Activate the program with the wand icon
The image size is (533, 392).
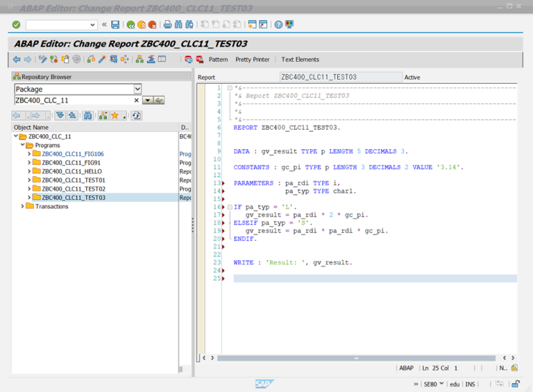click(x=102, y=59)
